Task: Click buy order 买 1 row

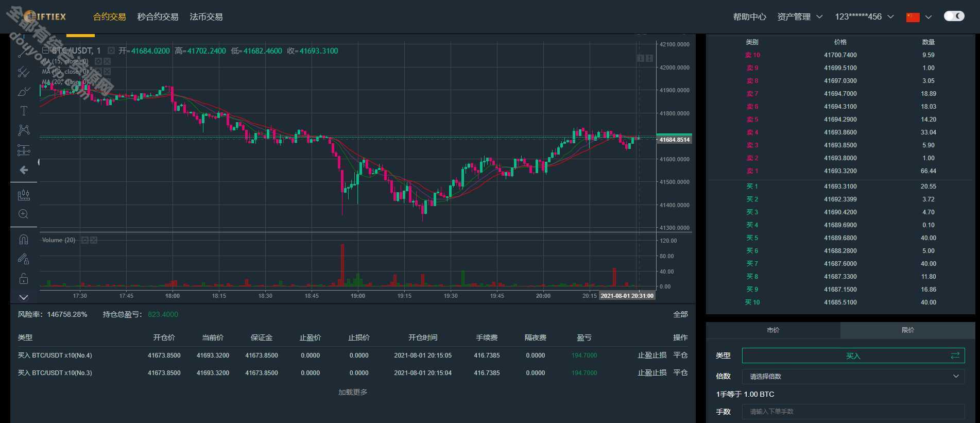Action: click(x=840, y=187)
